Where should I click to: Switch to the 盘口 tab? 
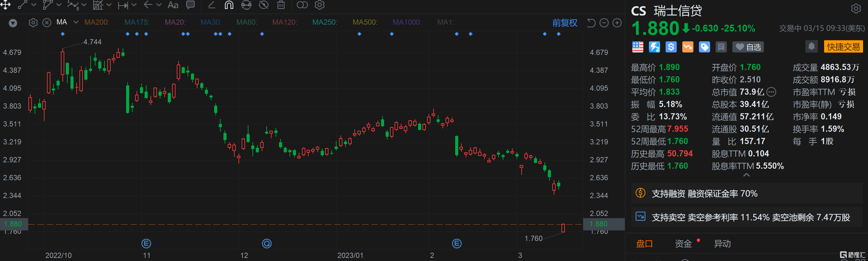pos(644,243)
